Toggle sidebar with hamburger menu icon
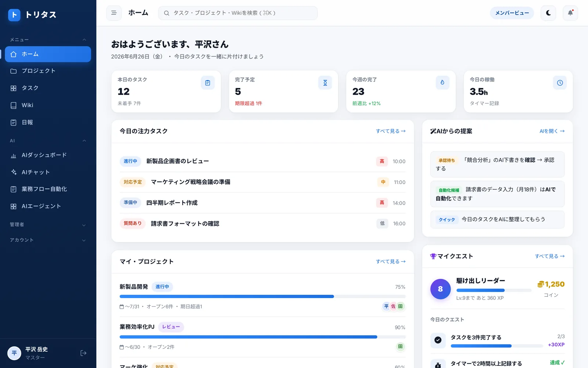 (114, 13)
